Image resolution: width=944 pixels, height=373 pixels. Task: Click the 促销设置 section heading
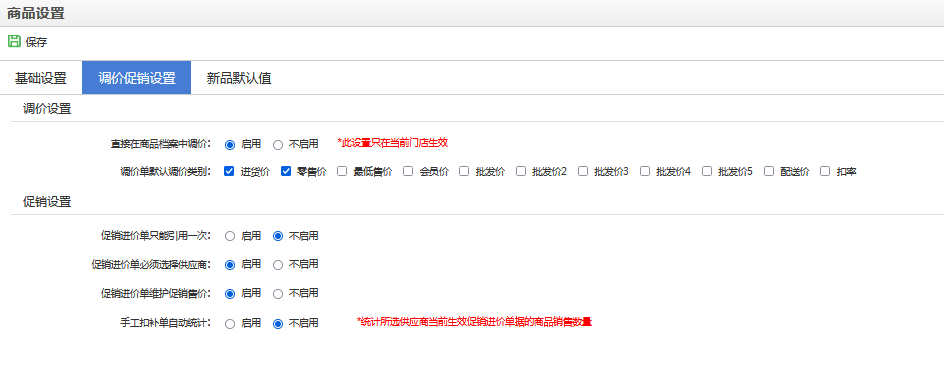pyautogui.click(x=47, y=202)
